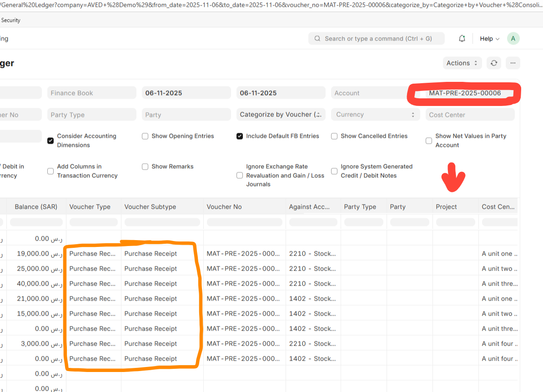Image resolution: width=543 pixels, height=392 pixels.
Task: Click the refresh report icon button
Action: (x=494, y=63)
